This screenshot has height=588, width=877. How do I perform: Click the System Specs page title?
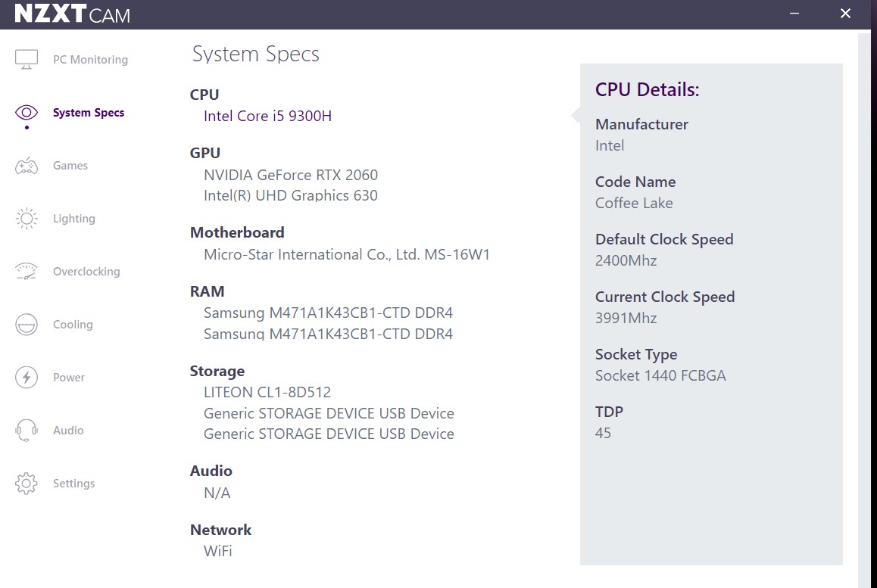(x=256, y=54)
